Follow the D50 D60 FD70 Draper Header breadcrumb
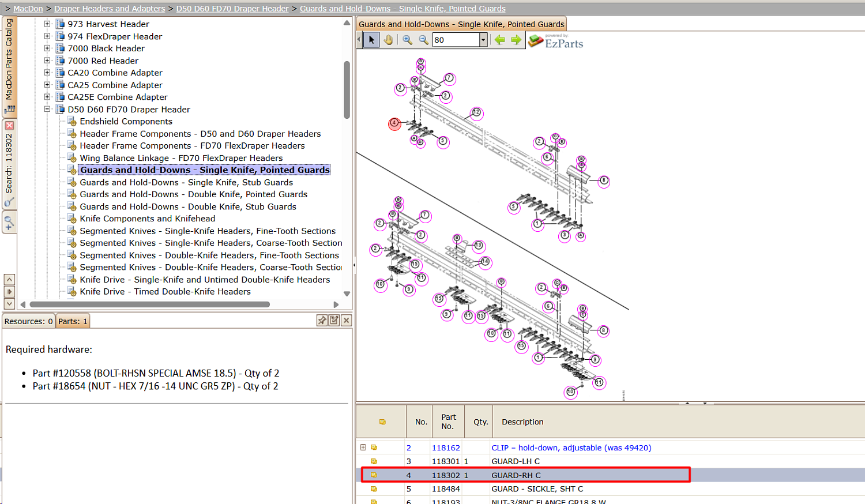The image size is (865, 504). [232, 9]
